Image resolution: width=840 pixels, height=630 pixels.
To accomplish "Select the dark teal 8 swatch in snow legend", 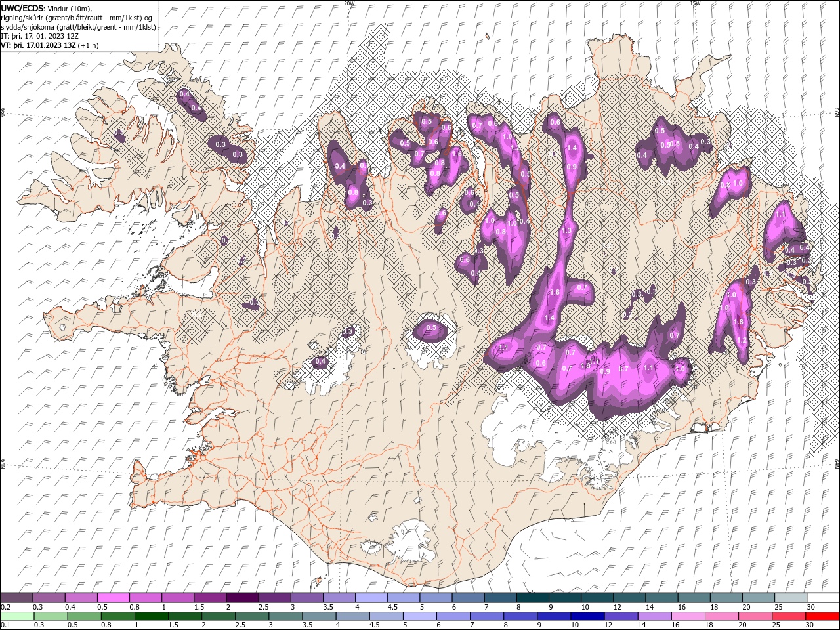I will coord(532,598).
